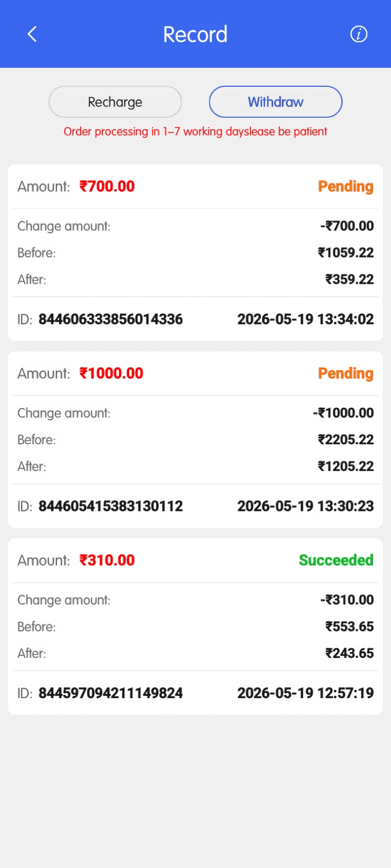The width and height of the screenshot is (391, 868).
Task: Switch to the Recharge tab
Action: tap(115, 102)
